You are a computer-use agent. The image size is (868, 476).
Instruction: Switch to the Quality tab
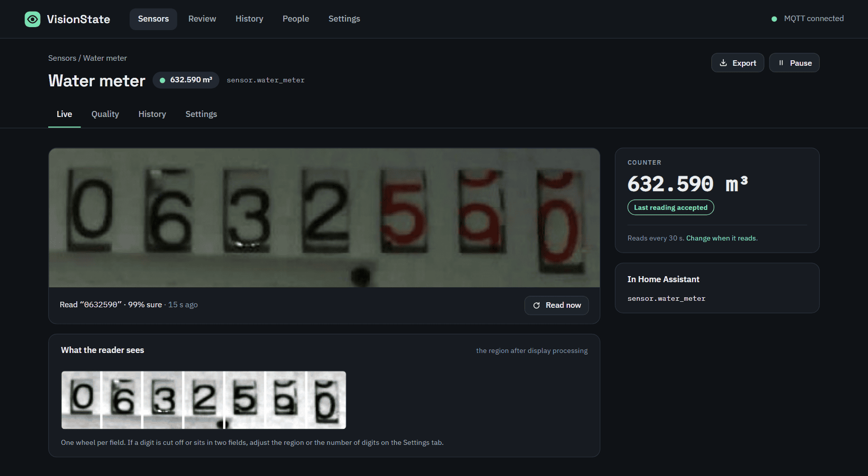tap(105, 114)
